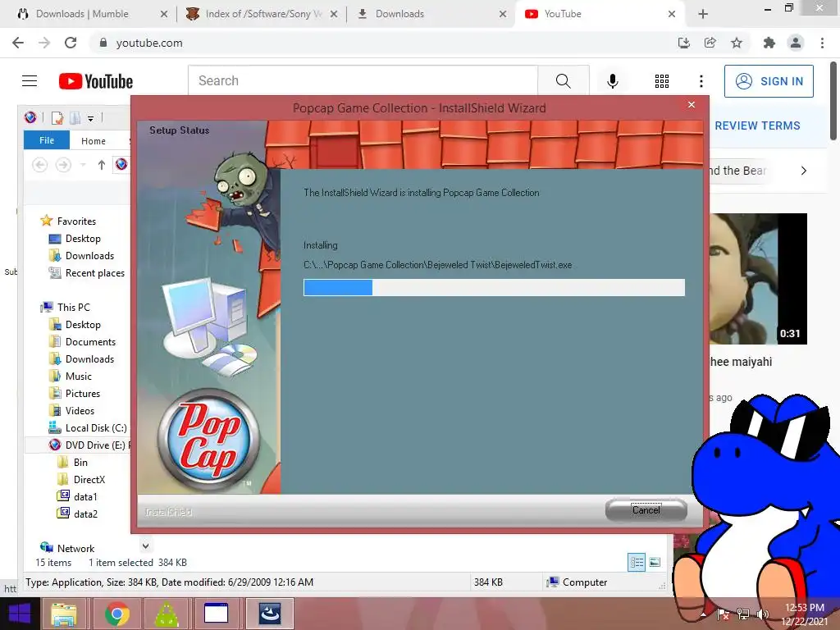Click navigation pane scroll-down chevron

pyautogui.click(x=145, y=546)
